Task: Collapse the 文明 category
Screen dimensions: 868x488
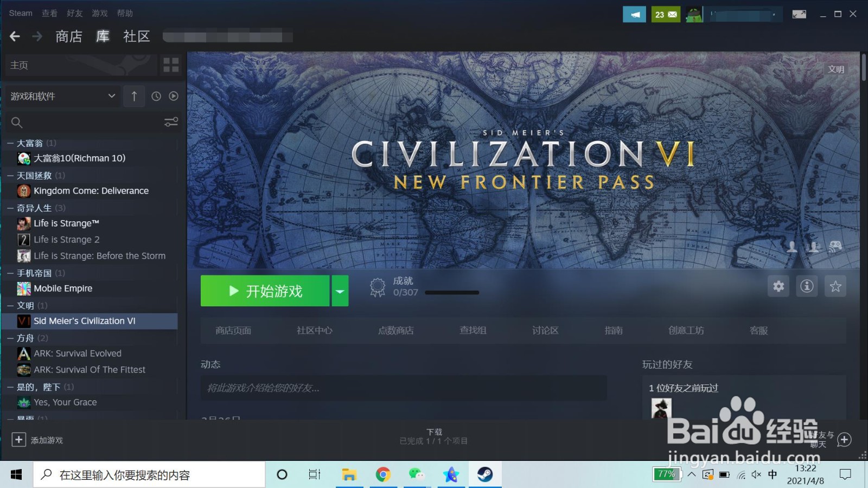Action: (10, 306)
